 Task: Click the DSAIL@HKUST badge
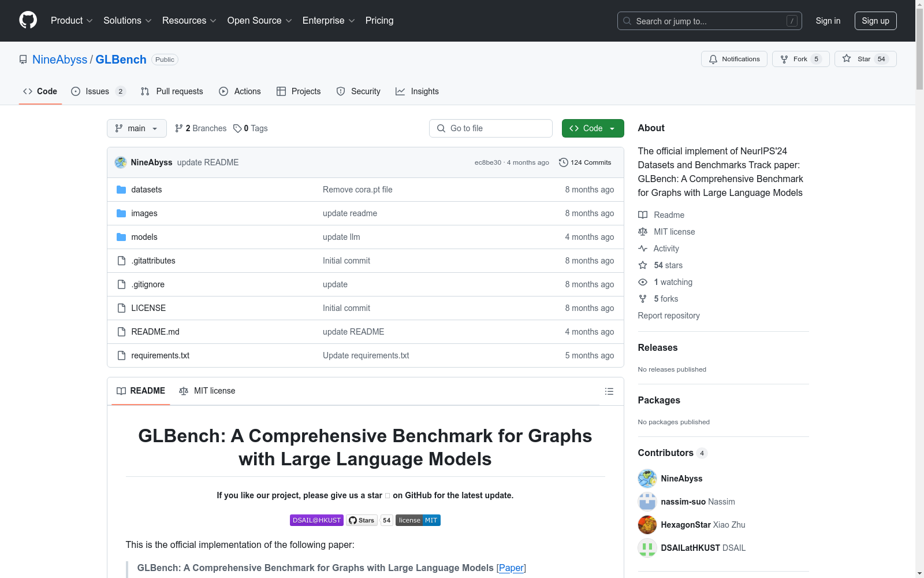[316, 520]
